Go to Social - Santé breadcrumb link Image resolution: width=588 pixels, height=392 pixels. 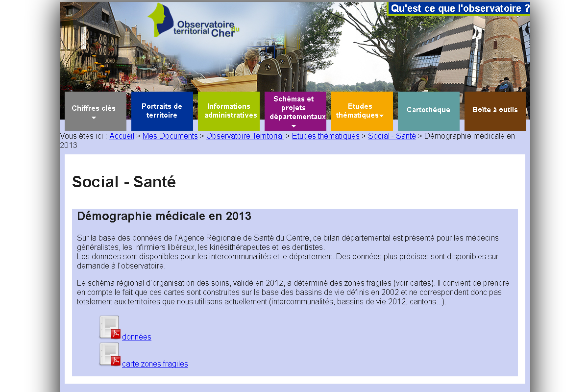[x=392, y=136]
